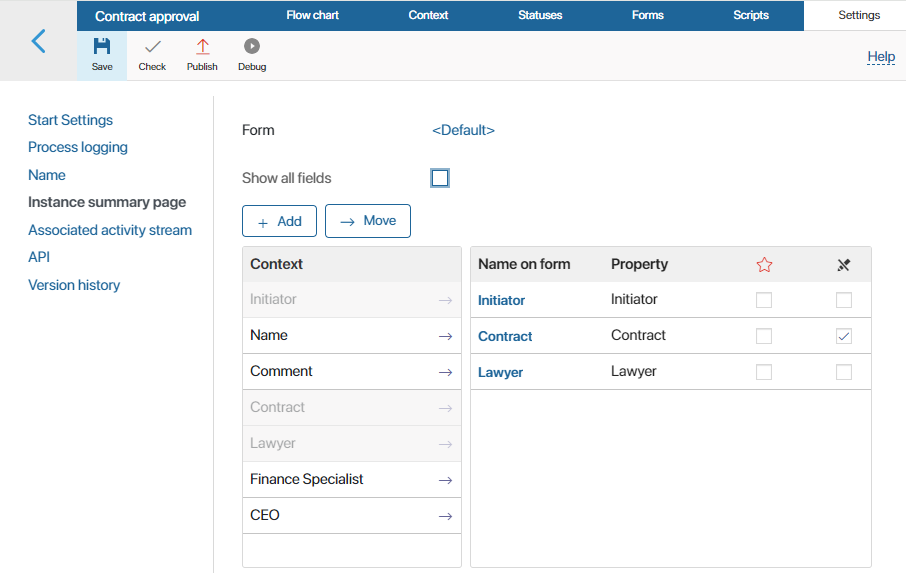
Task: Click the pin column header icon
Action: coord(844,265)
